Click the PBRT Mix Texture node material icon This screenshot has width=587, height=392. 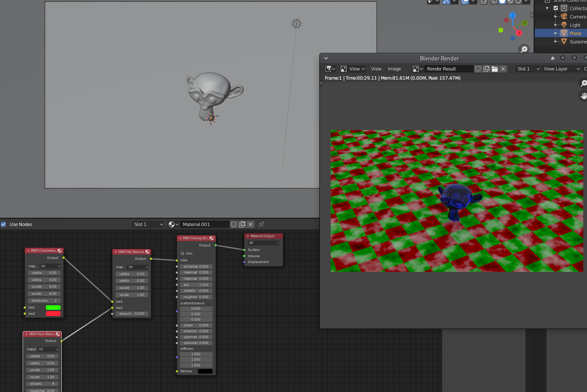point(147,252)
